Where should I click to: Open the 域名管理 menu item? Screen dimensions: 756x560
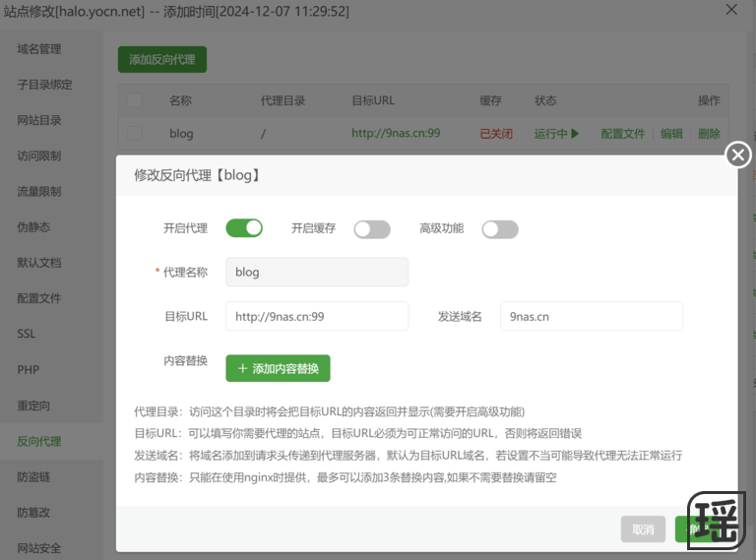tap(39, 49)
